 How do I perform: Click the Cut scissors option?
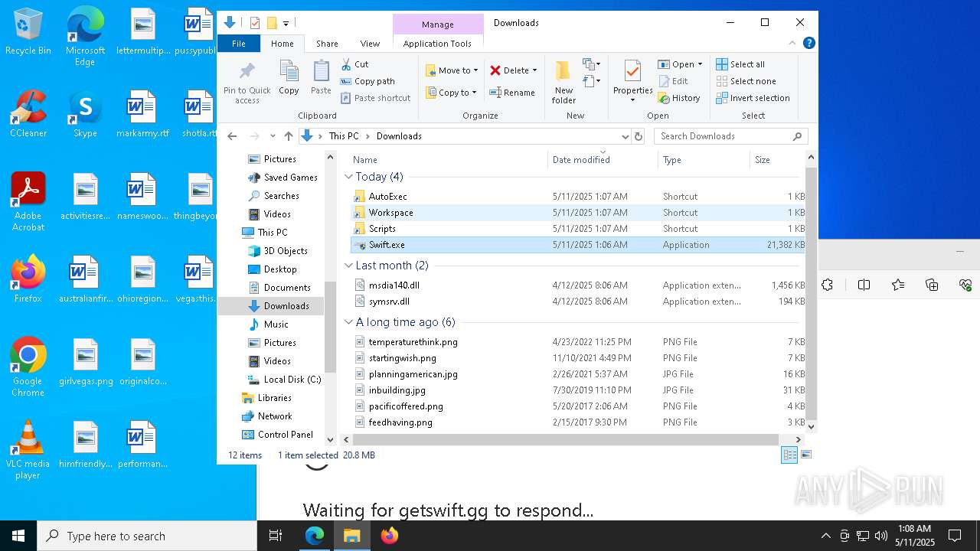(354, 64)
